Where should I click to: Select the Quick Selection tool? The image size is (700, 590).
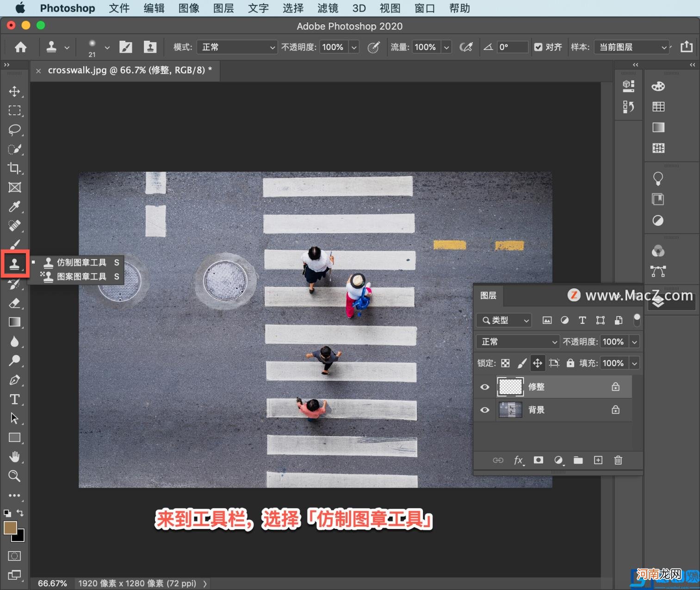[14, 149]
